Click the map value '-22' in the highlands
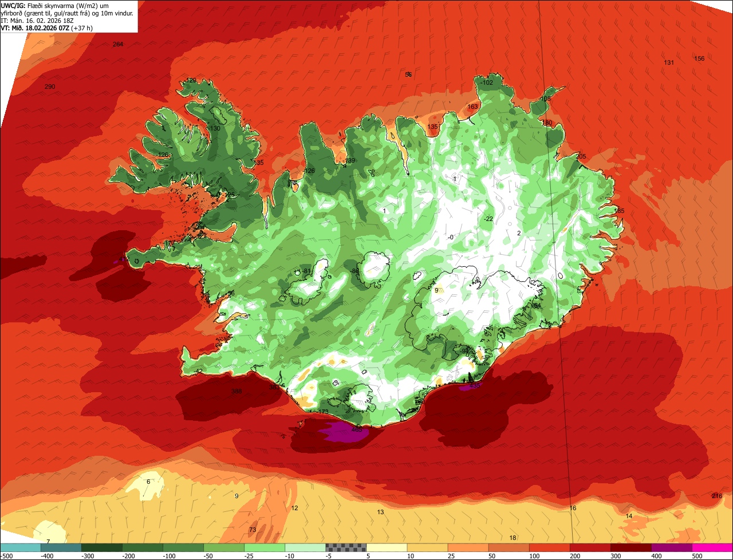The height and width of the screenshot is (560, 733). pos(488,219)
